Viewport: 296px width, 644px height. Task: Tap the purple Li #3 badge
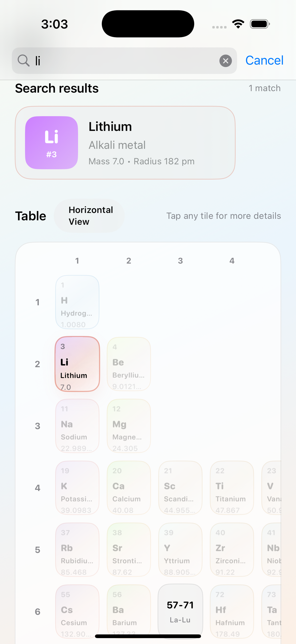tap(52, 143)
